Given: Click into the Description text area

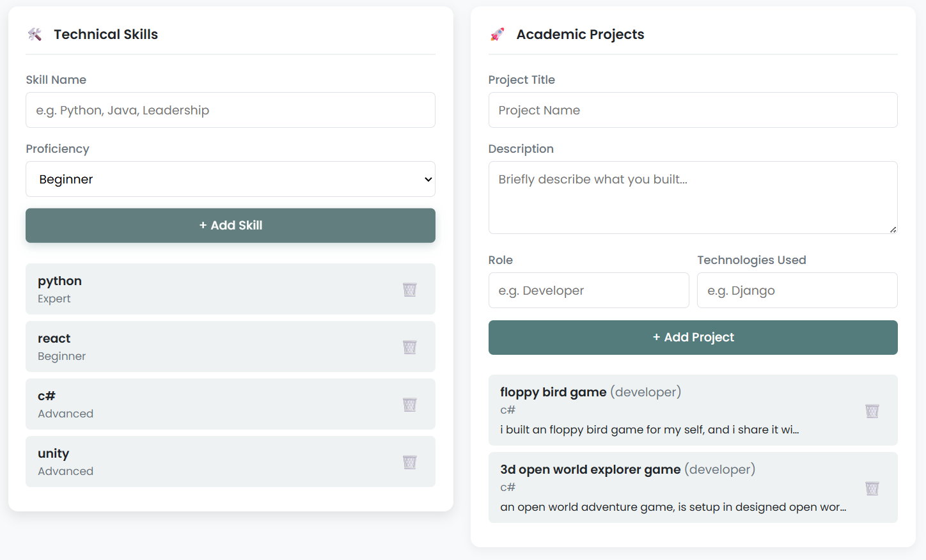Looking at the screenshot, I should point(693,197).
